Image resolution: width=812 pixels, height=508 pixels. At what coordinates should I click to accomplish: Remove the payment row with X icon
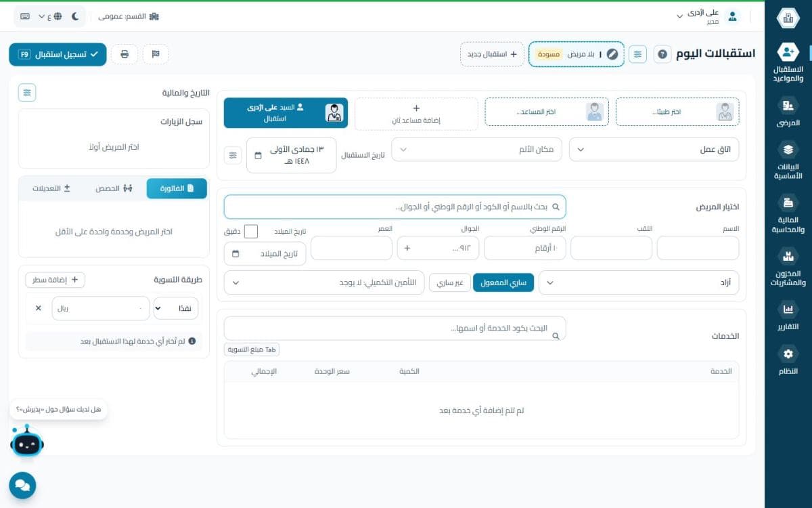coord(38,308)
